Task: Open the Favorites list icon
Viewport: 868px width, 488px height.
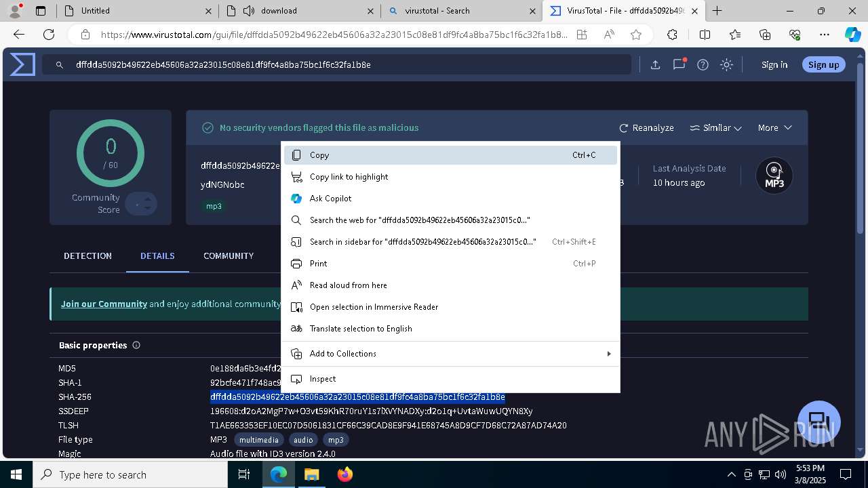Action: coord(735,35)
